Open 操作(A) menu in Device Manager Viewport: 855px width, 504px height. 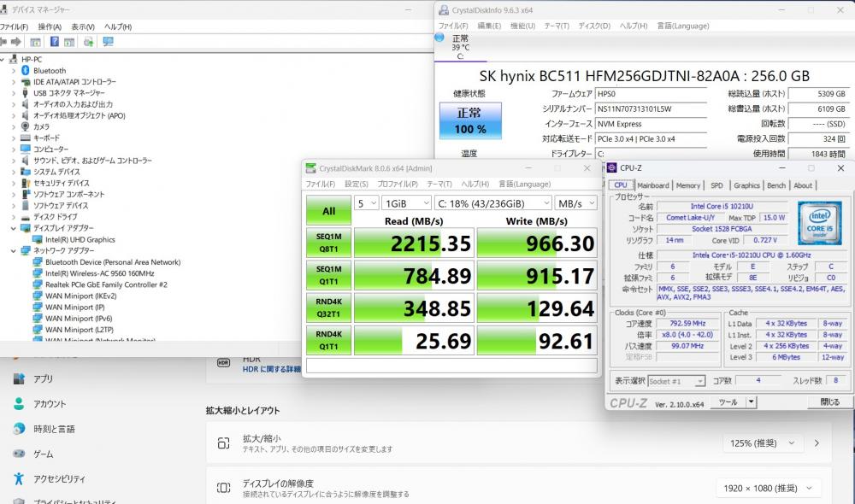pyautogui.click(x=50, y=26)
